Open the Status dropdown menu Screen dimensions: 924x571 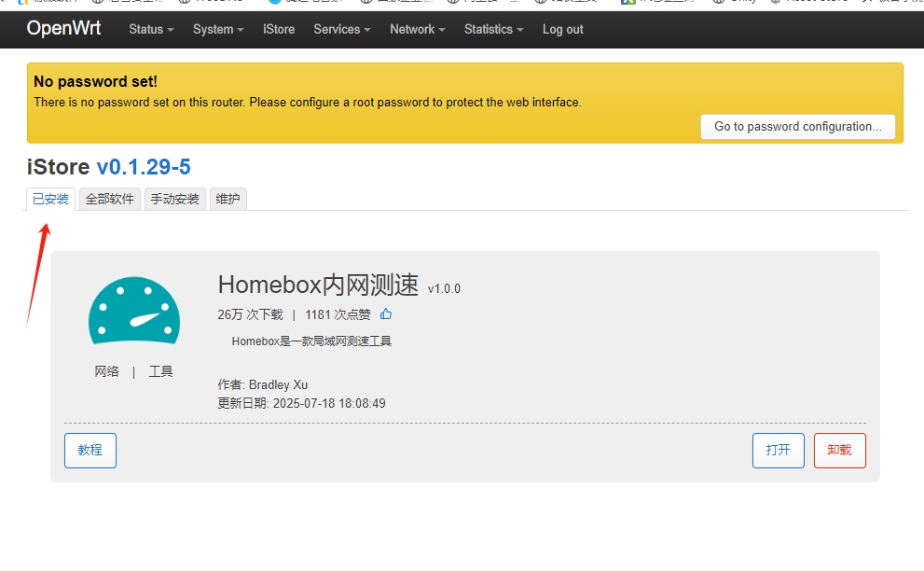151,29
